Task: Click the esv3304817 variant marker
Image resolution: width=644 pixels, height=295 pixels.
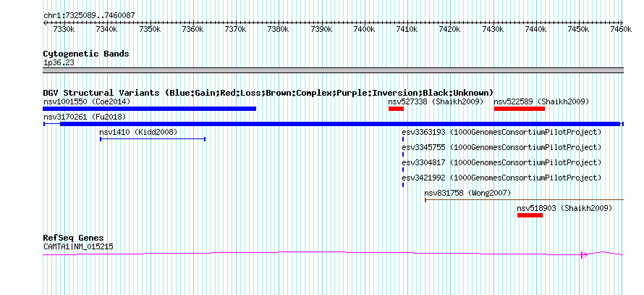Action: 403,170
